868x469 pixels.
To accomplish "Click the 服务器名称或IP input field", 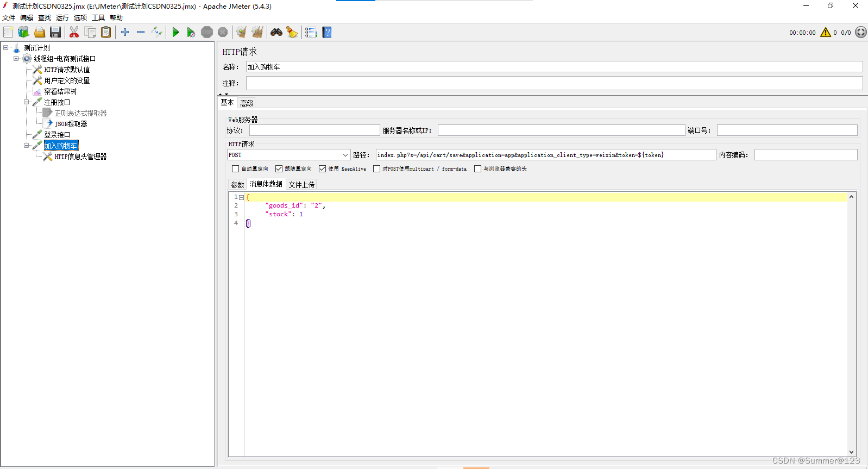I will pos(561,130).
